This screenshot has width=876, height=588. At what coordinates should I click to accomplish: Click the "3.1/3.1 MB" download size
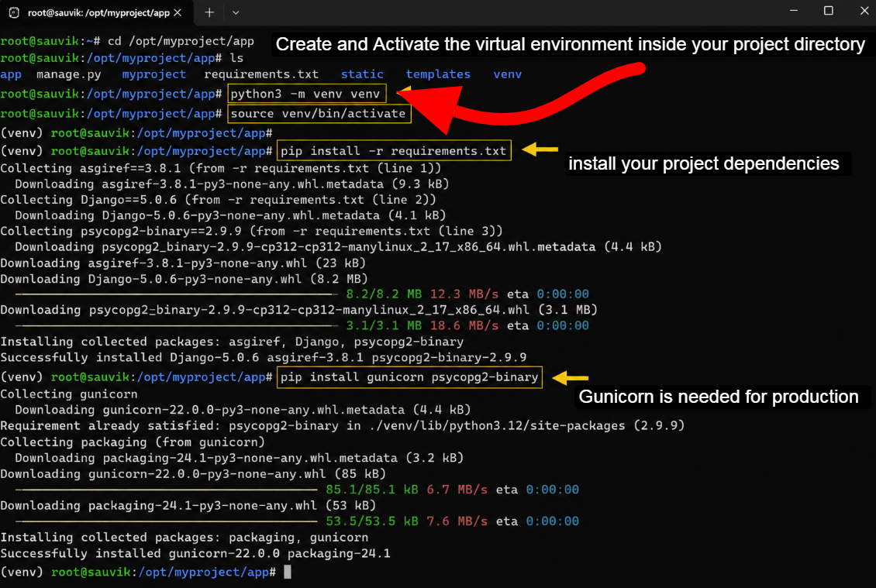384,325
